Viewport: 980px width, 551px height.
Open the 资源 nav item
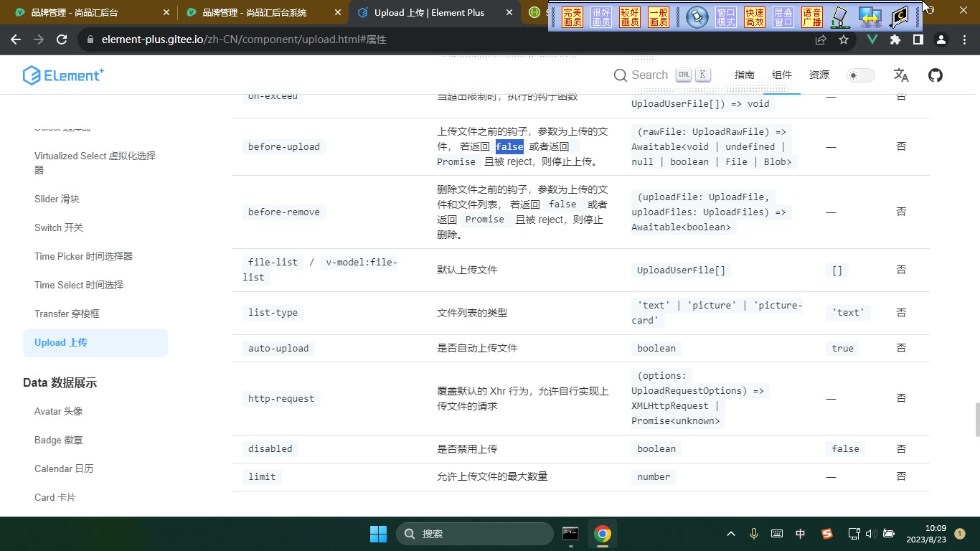click(x=819, y=75)
